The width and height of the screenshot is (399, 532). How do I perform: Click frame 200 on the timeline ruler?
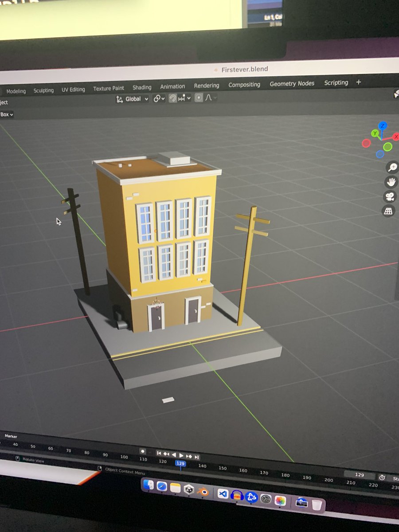click(x=329, y=480)
